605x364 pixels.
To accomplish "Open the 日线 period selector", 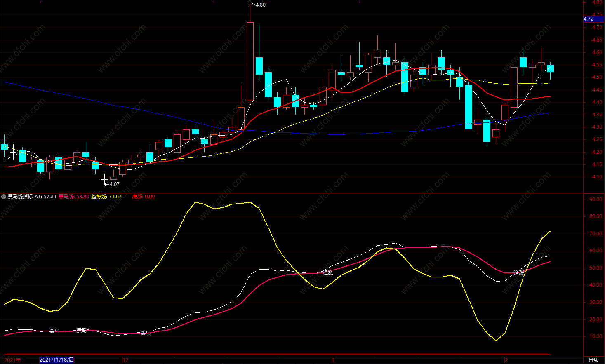I will coord(593,360).
